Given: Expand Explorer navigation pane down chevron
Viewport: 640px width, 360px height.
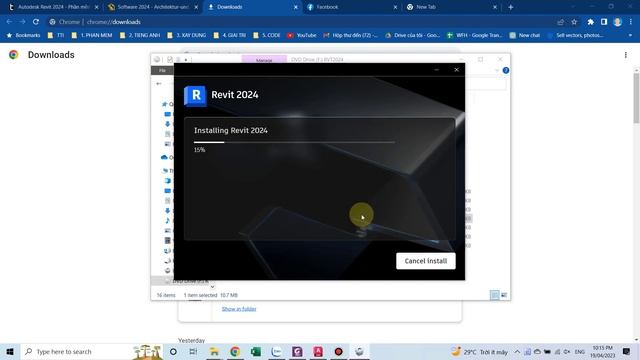Looking at the screenshot, I should [x=212, y=287].
